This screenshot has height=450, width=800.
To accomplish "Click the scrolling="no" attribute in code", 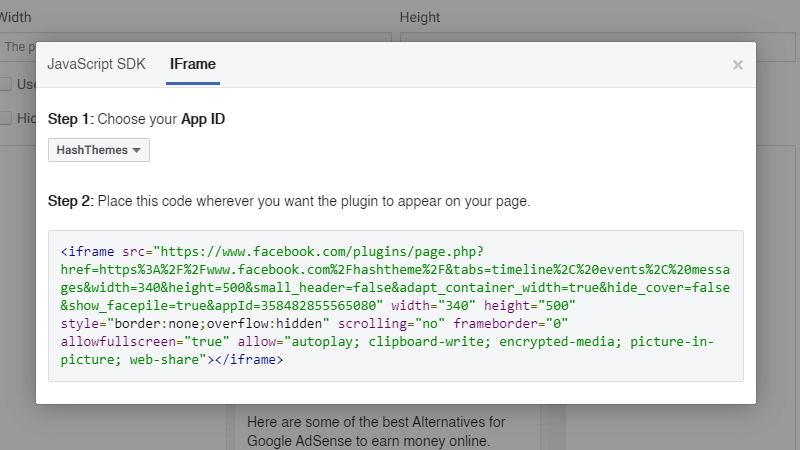I will 391,323.
